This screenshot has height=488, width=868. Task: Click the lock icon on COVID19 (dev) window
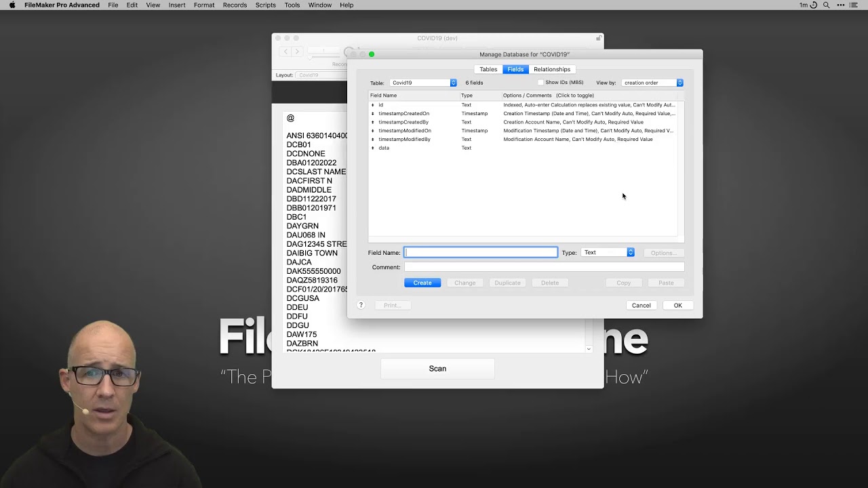pos(598,38)
